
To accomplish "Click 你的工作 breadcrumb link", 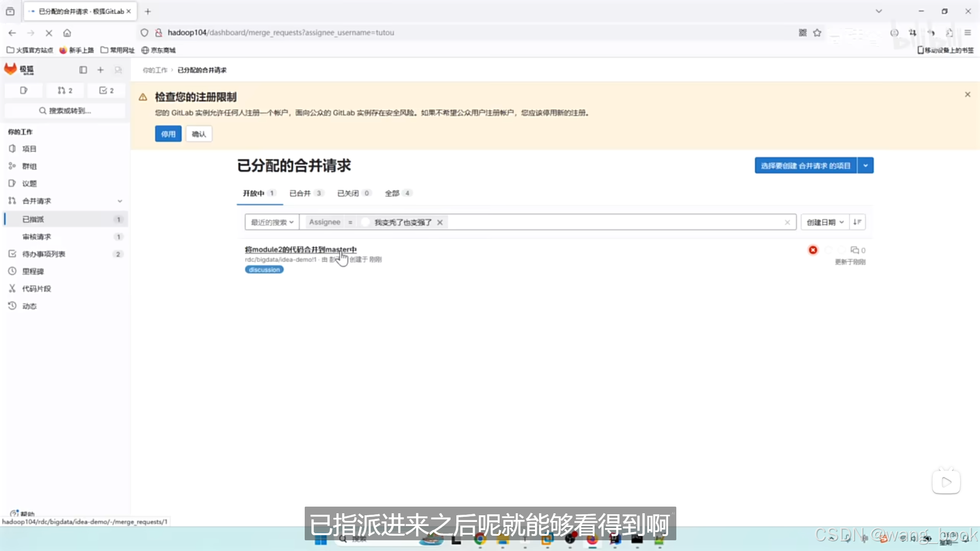I will [155, 70].
